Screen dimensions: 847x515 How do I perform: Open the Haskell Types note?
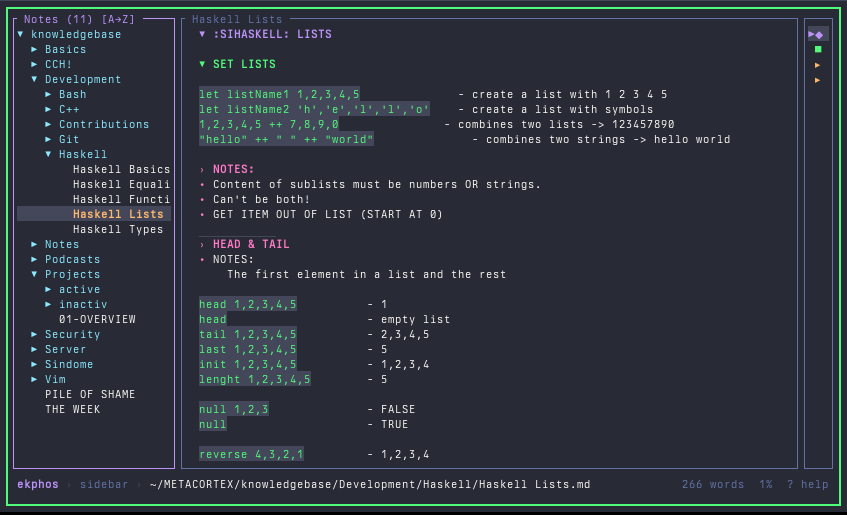[x=117, y=229]
